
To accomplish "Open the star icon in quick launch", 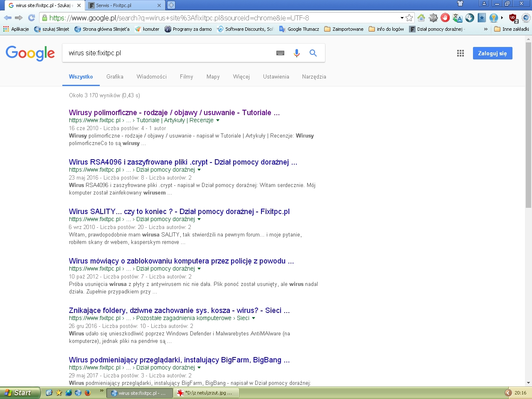I will [59, 393].
